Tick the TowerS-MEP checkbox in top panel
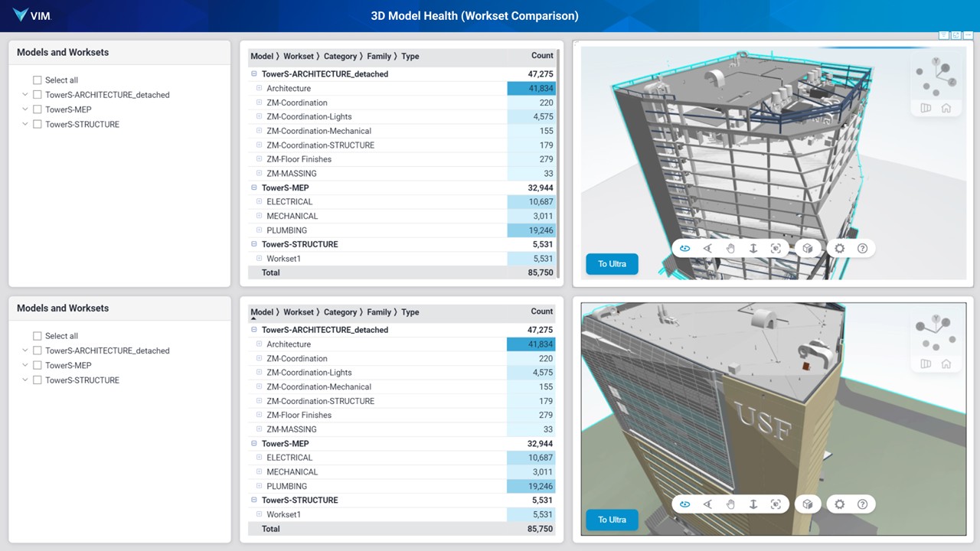 pos(38,109)
